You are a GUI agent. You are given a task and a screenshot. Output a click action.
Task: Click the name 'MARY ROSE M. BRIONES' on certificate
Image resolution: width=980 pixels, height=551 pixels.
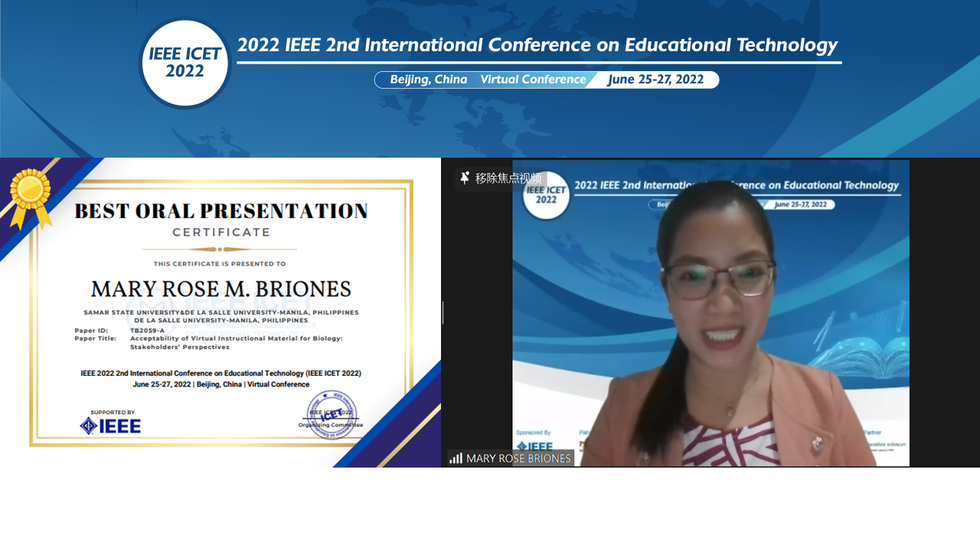tap(221, 289)
